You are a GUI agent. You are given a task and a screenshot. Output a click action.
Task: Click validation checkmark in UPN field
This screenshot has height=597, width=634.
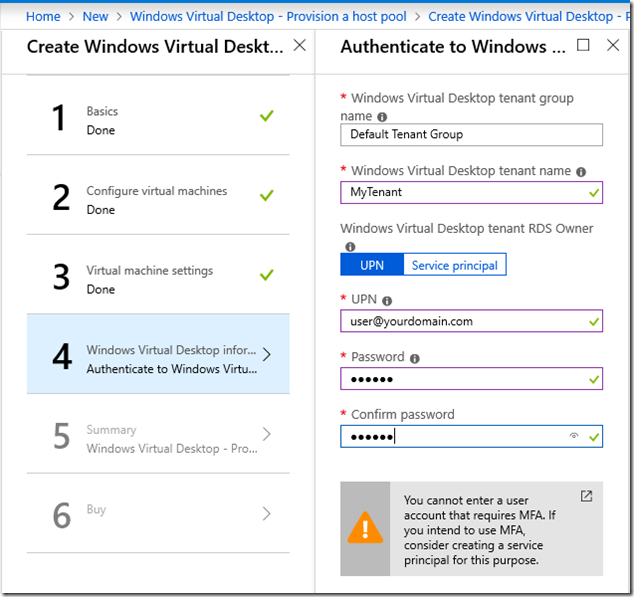pos(594,322)
